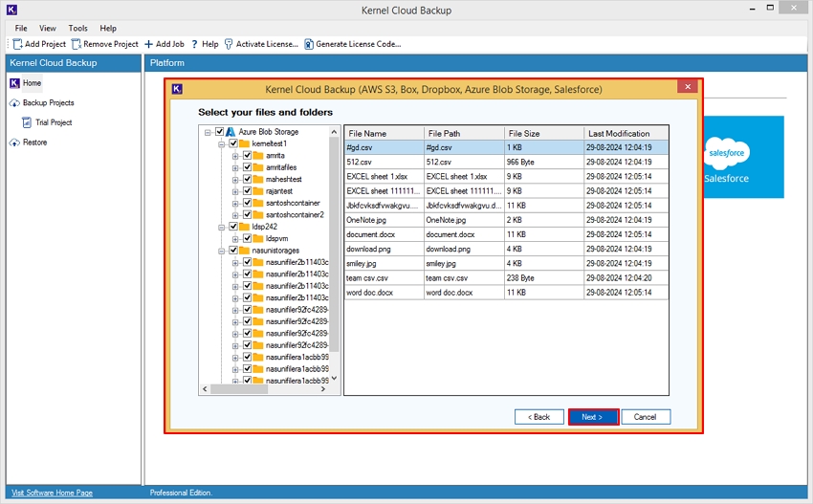This screenshot has width=813, height=504.
Task: Collapse the ldsp242 tree node
Action: pyautogui.click(x=221, y=227)
